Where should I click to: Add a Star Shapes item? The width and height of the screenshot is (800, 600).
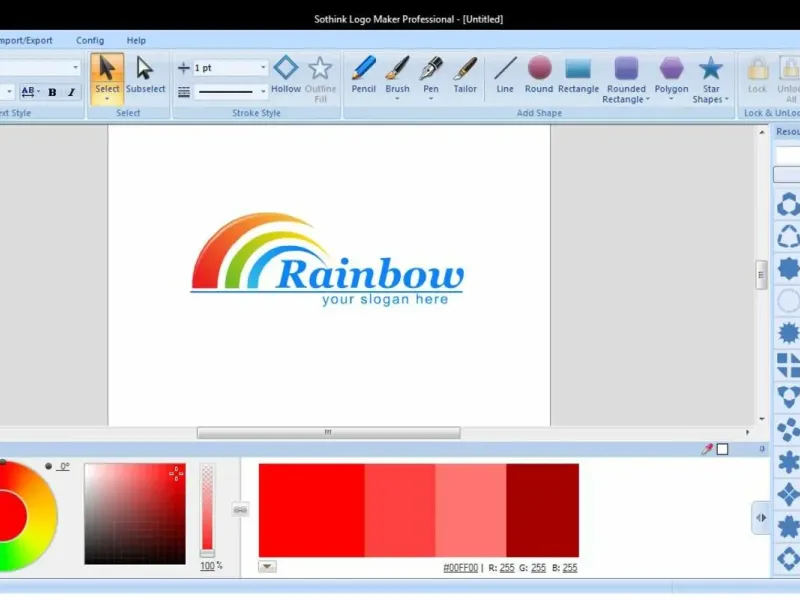point(710,79)
